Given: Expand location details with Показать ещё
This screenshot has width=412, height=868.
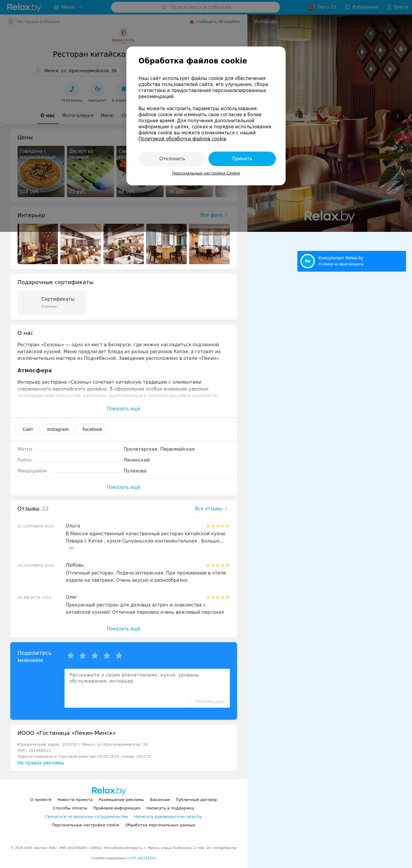Looking at the screenshot, I should pyautogui.click(x=124, y=487).
